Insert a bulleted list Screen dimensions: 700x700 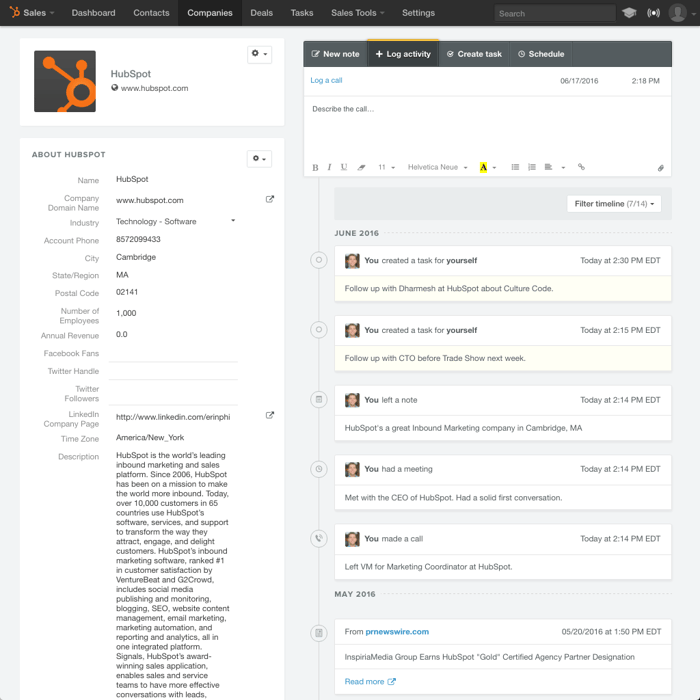(x=515, y=167)
